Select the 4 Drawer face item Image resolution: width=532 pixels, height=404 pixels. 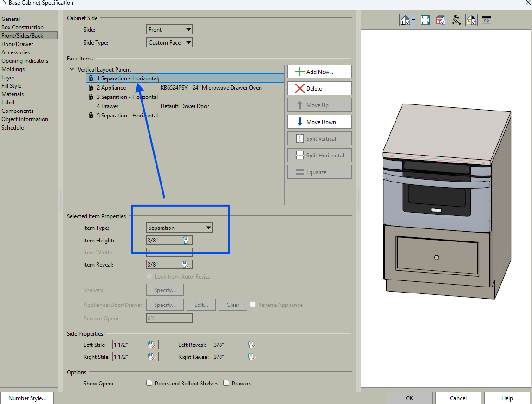(107, 106)
